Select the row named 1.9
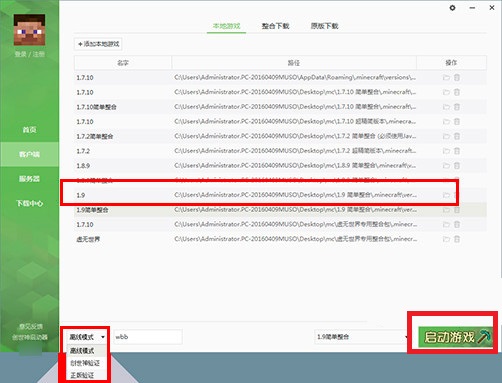502x383 pixels. (280, 195)
